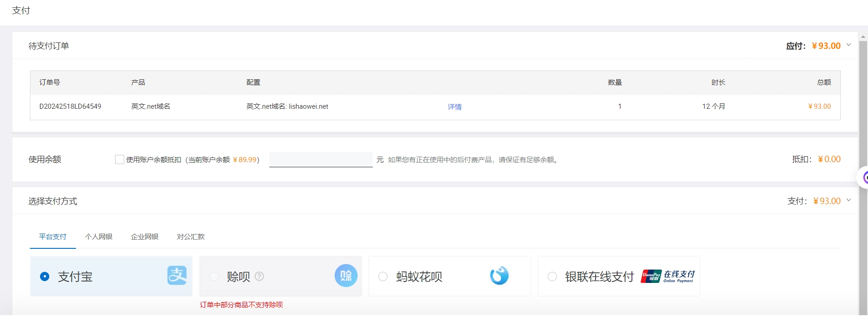This screenshot has width=868, height=329.
Task: Click the 抵扣 ¥0.00 amount
Action: tap(829, 159)
